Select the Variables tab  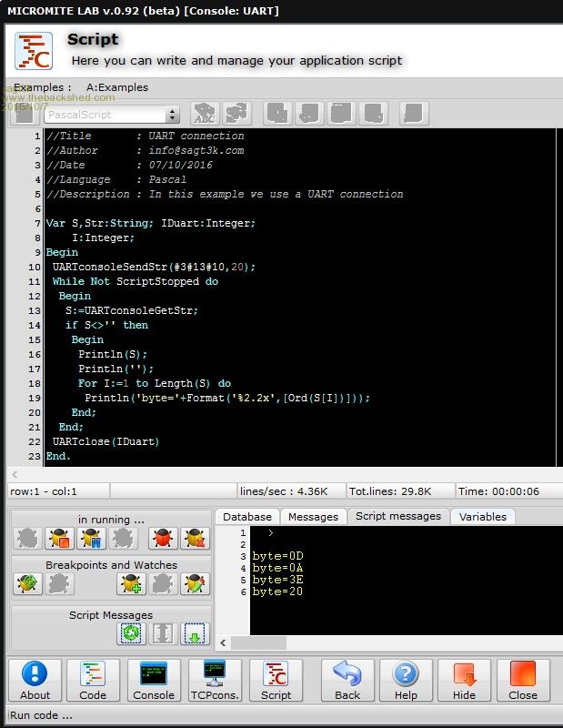tap(482, 516)
